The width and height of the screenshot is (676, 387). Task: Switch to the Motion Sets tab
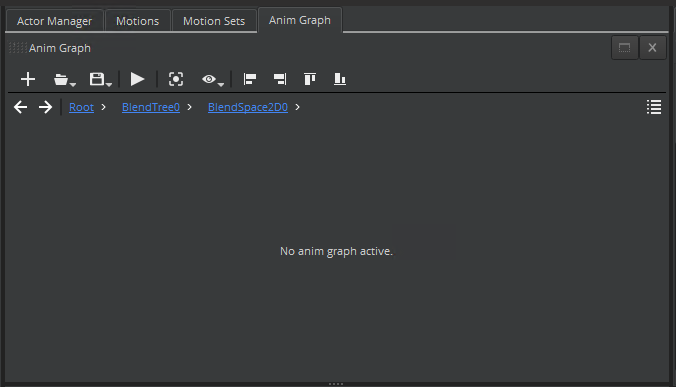[214, 21]
